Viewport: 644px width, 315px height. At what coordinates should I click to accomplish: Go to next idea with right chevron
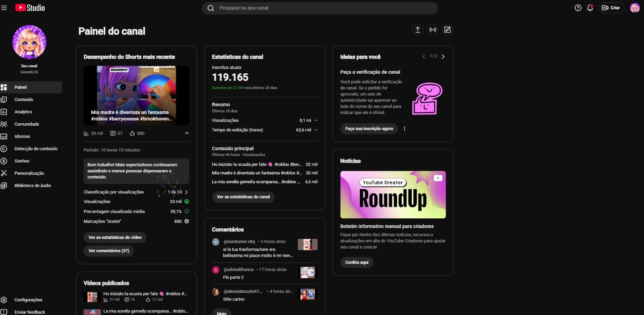coord(443,57)
